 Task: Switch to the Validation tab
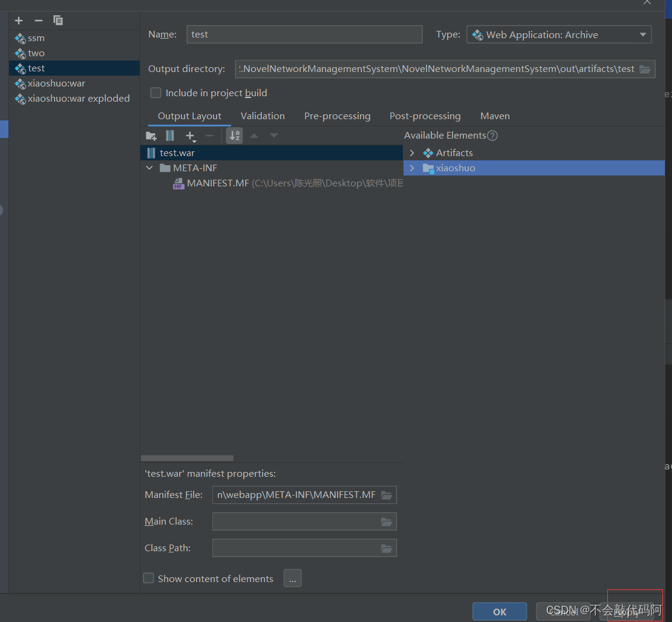coord(263,116)
